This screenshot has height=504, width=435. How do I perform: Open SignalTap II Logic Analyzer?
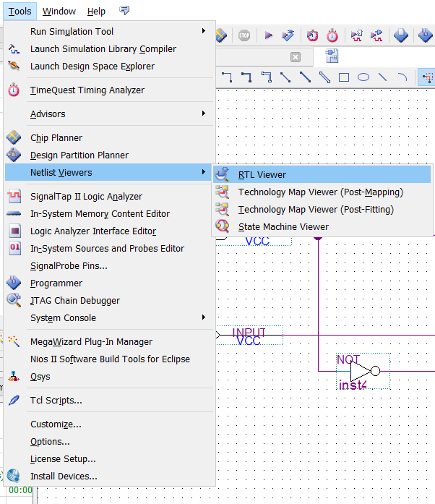(111, 197)
